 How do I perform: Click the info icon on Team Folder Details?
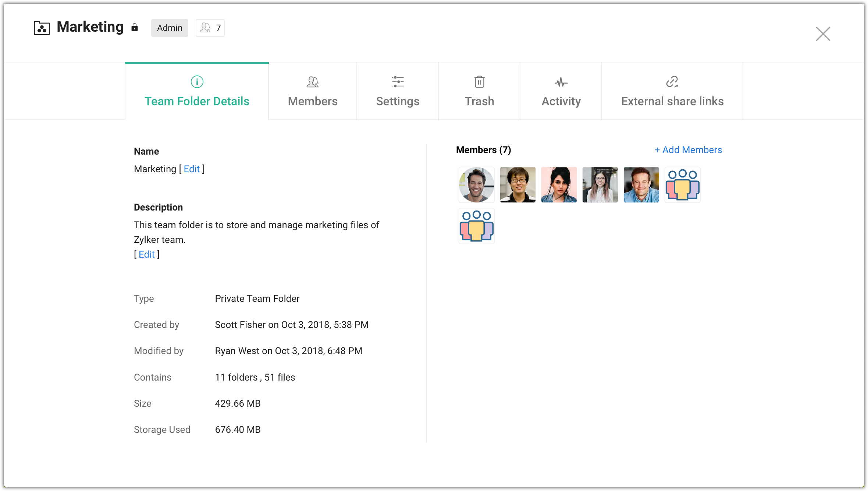pyautogui.click(x=197, y=82)
